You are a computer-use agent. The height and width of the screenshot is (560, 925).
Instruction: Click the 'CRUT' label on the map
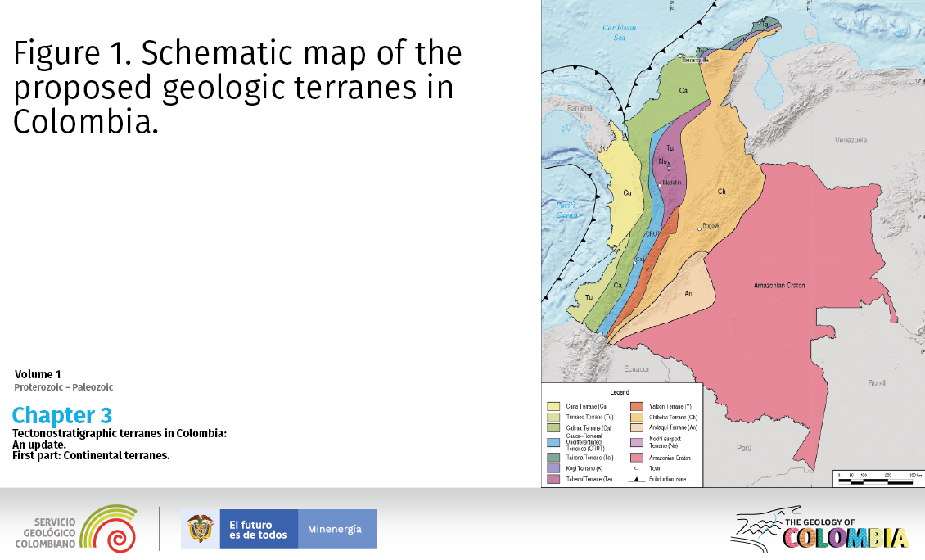652,233
